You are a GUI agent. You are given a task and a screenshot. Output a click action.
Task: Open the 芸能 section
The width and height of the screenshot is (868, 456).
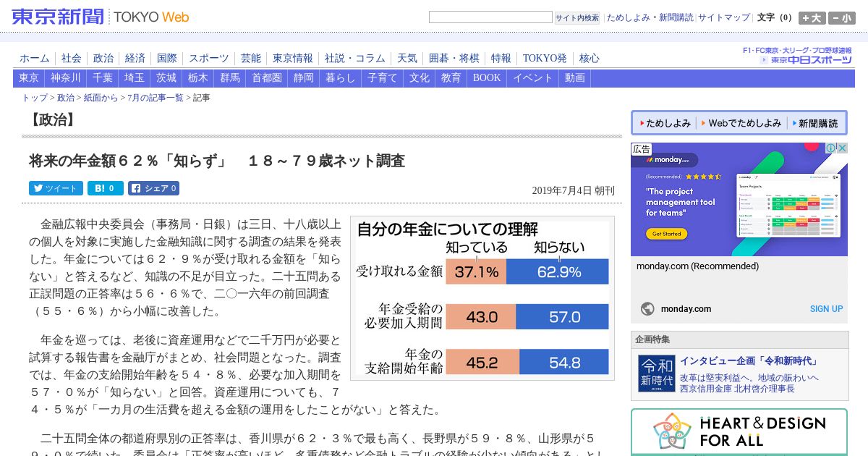251,59
